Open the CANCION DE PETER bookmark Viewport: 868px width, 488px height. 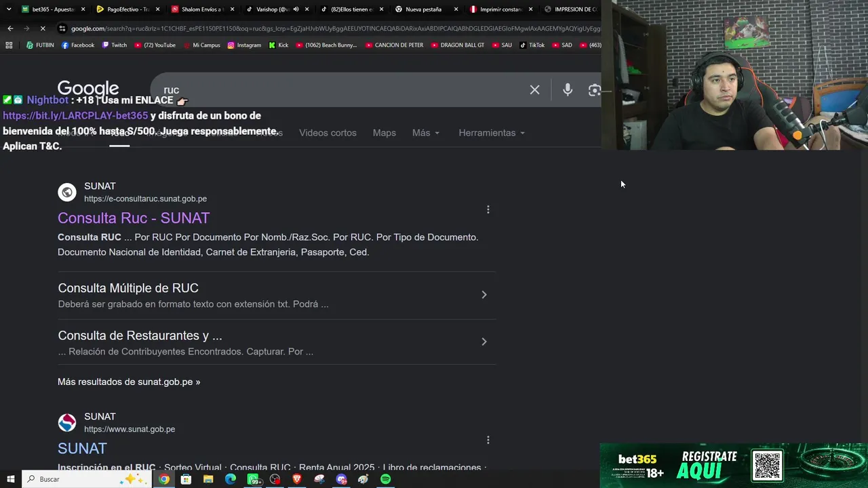point(394,45)
